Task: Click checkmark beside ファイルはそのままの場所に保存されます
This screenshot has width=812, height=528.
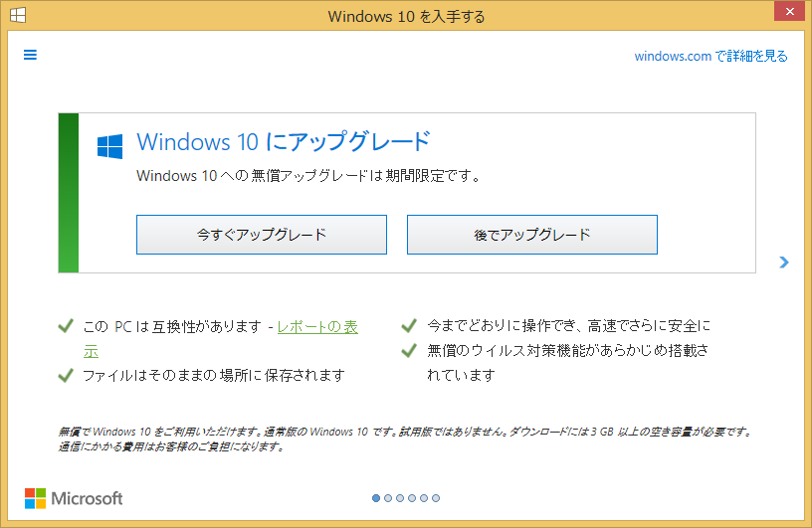Action: [66, 375]
